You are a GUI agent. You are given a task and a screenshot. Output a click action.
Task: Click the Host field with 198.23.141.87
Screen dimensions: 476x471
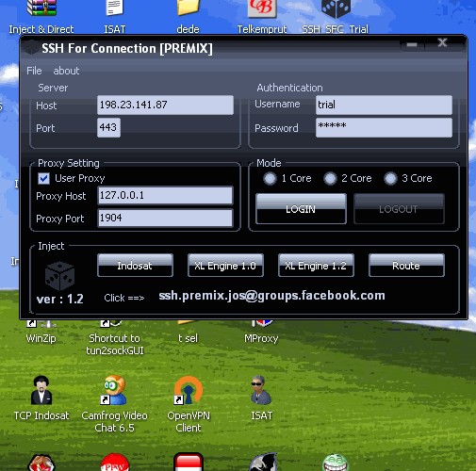tap(165, 105)
